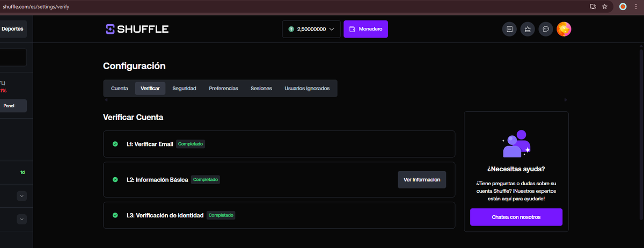
Task: Switch to the Seguridad tab
Action: [x=184, y=88]
